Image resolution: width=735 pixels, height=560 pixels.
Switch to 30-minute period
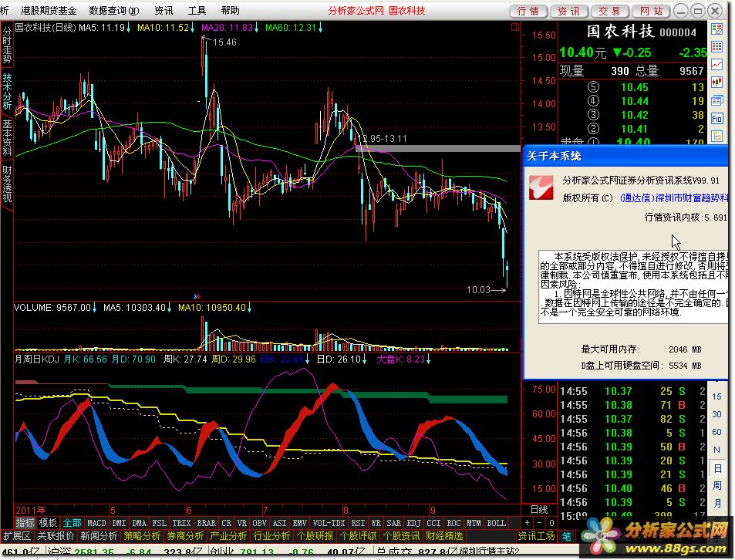(717, 414)
